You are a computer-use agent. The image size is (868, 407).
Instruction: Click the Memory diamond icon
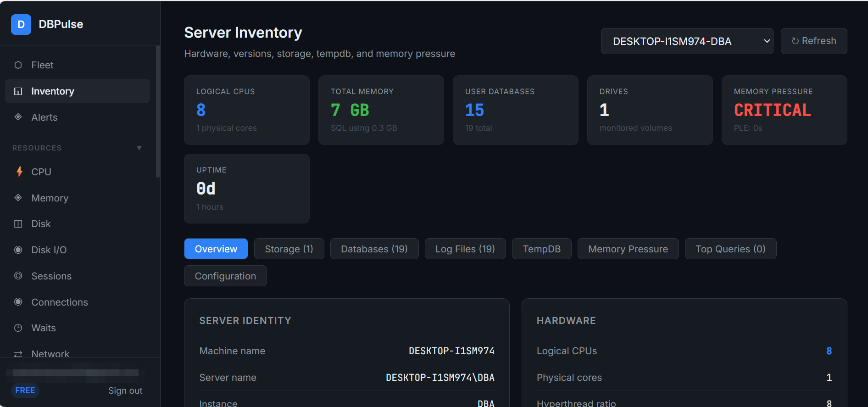pos(18,198)
